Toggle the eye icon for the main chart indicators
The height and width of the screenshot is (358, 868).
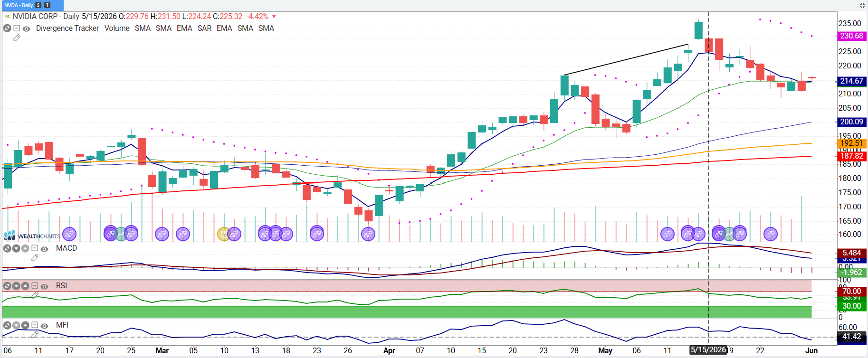point(26,28)
